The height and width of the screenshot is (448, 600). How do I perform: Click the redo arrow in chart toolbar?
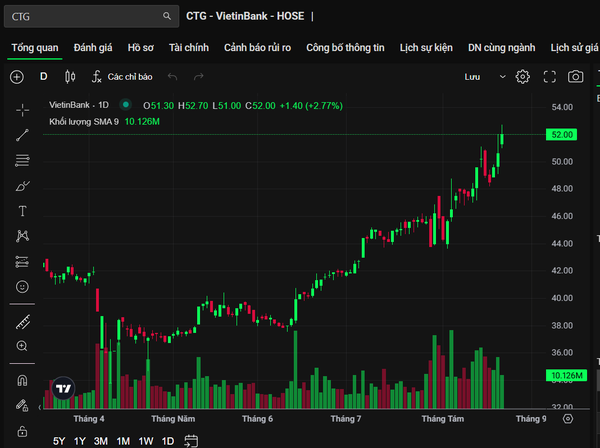pyautogui.click(x=199, y=77)
